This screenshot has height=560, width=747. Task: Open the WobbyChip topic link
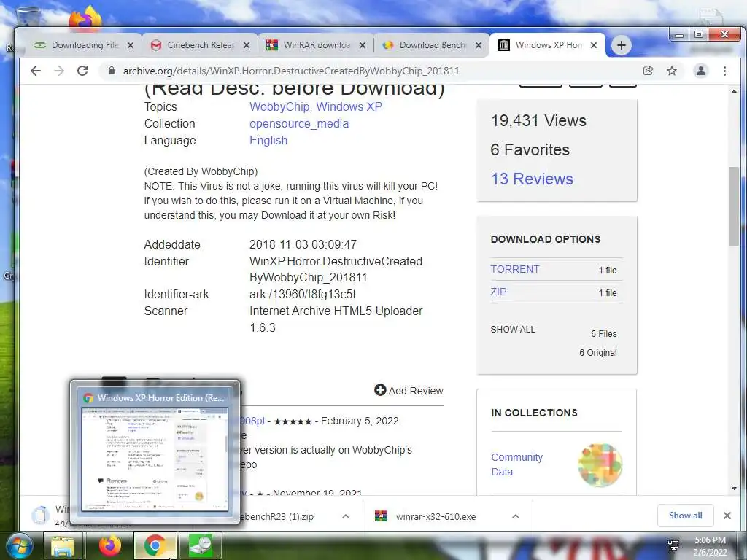click(x=279, y=106)
